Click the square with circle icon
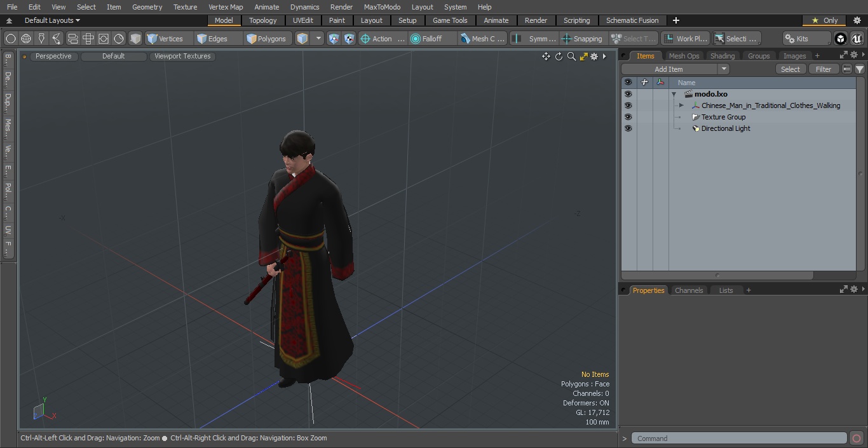Viewport: 868px width, 448px height. point(103,39)
